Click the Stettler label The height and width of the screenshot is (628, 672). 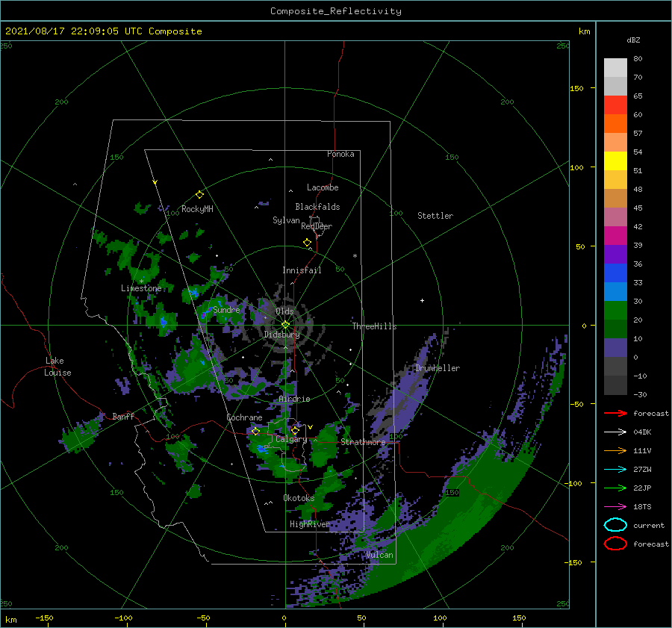(435, 216)
